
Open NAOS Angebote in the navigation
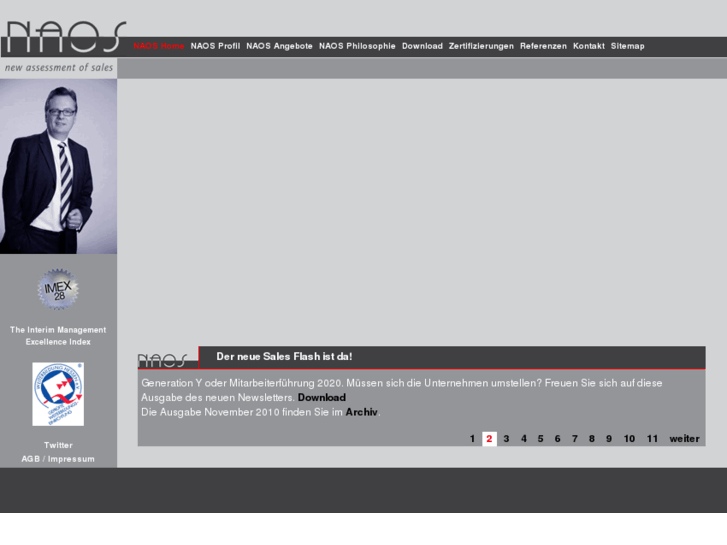[x=279, y=46]
